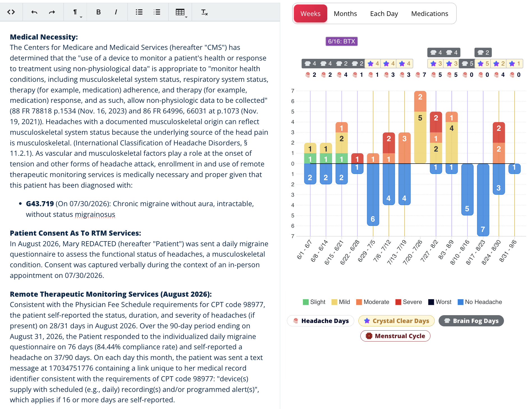The image size is (532, 409).
Task: Click the Medical Necessity heading
Action: [44, 37]
